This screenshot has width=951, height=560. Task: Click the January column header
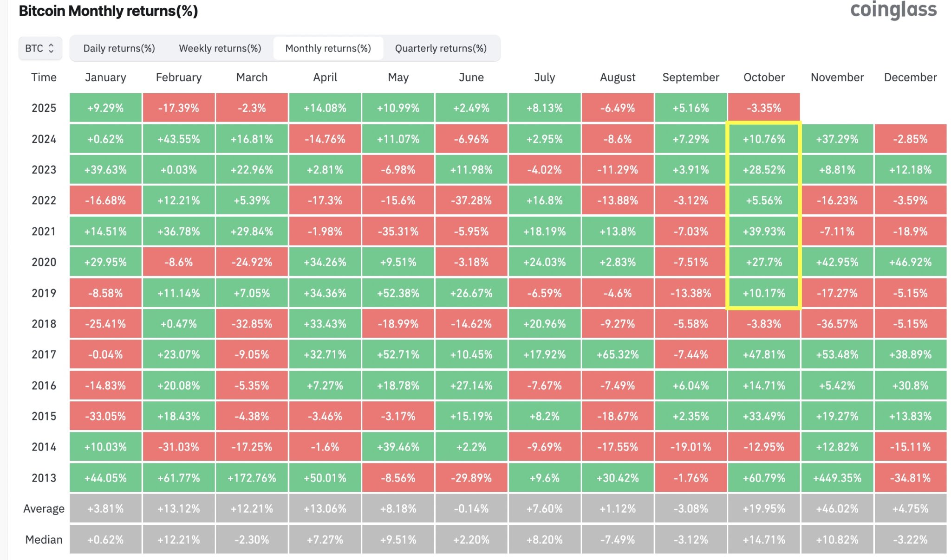(x=105, y=77)
